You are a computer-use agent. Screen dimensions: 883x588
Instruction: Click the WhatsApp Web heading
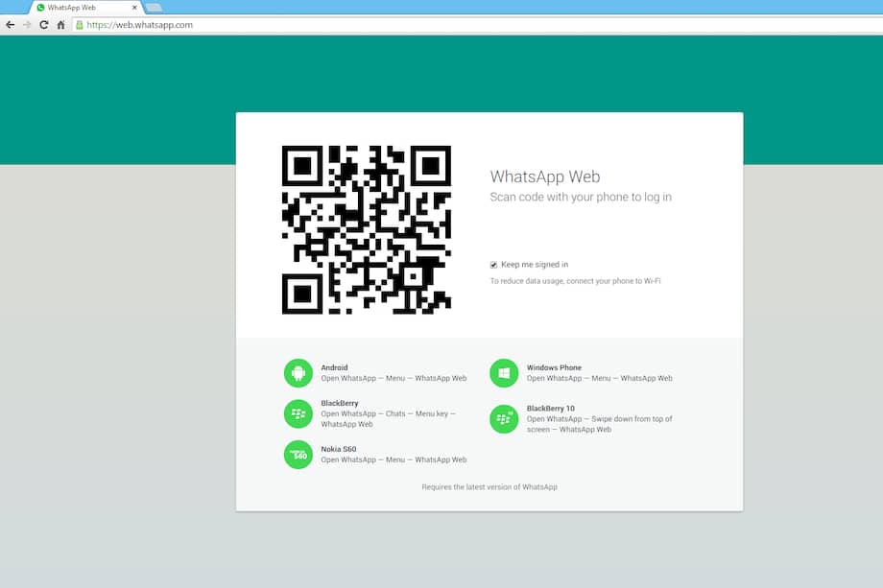tap(544, 176)
